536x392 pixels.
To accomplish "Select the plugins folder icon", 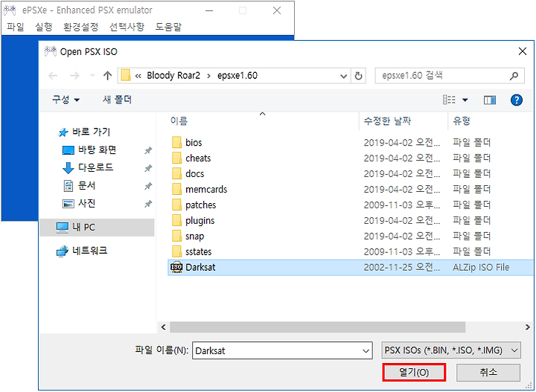I will click(176, 221).
